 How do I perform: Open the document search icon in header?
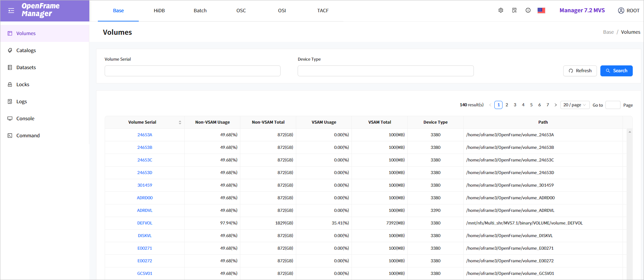coord(514,11)
